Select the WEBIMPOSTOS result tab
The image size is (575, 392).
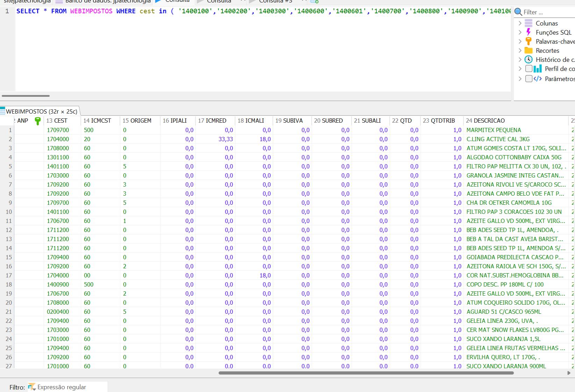click(x=41, y=111)
